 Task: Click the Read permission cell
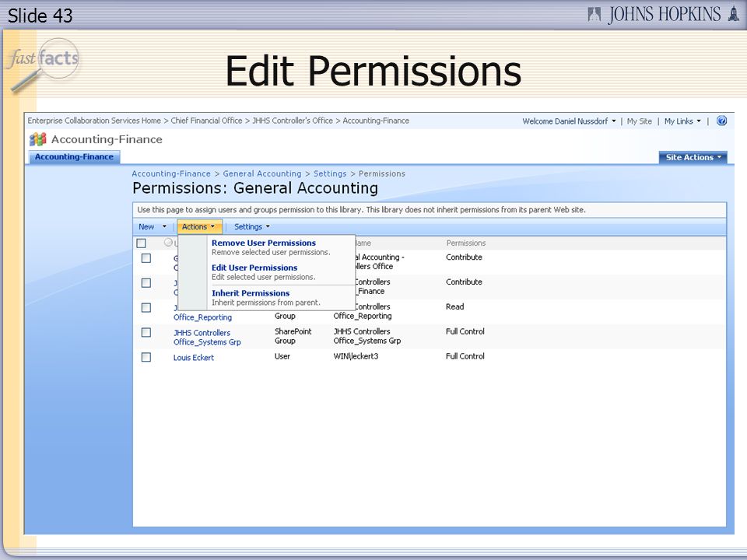pyautogui.click(x=455, y=306)
